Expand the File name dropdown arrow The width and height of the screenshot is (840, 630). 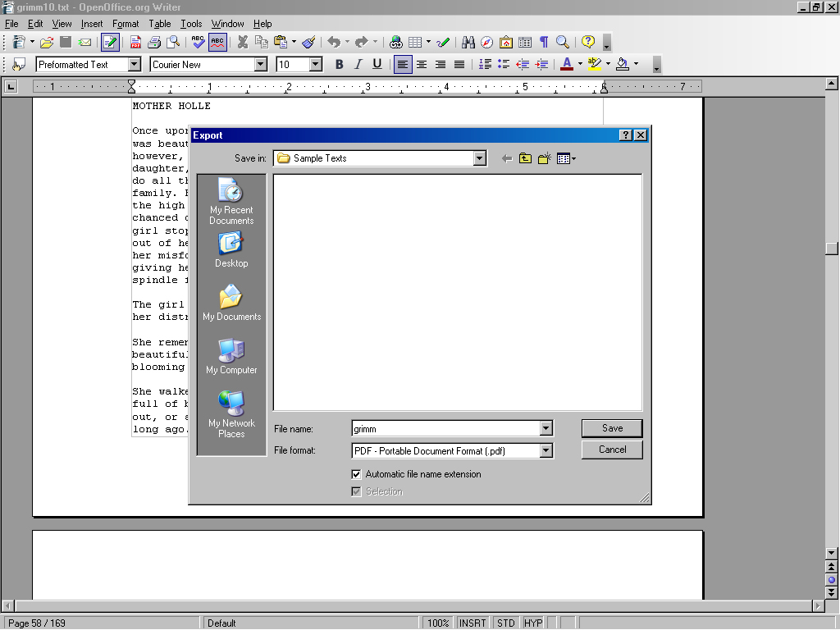546,428
